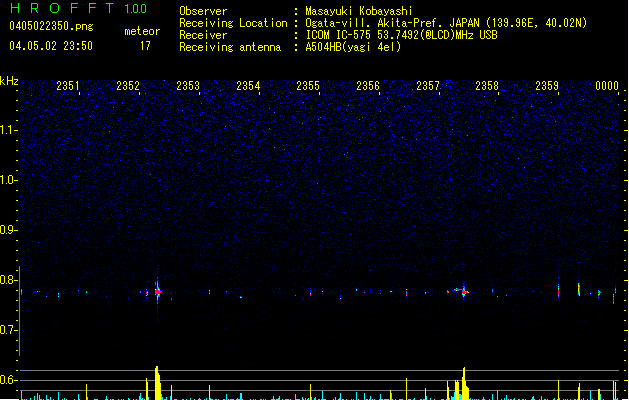
Task: Click the 2353 time axis marker
Action: click(188, 85)
